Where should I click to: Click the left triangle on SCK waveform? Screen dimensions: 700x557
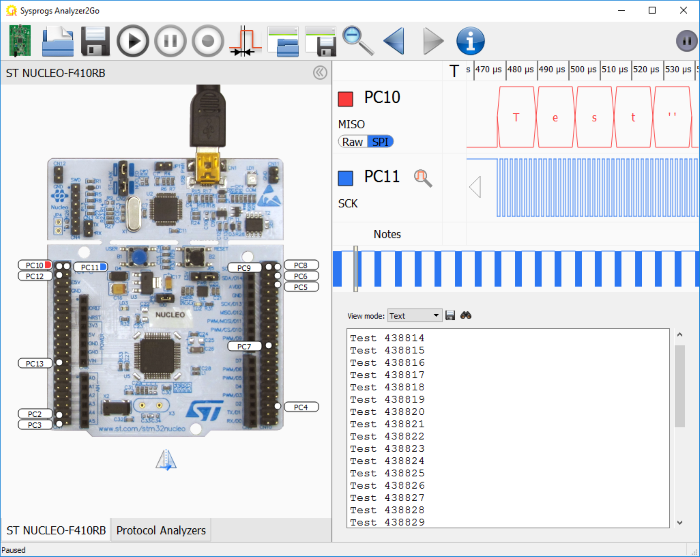(x=475, y=187)
